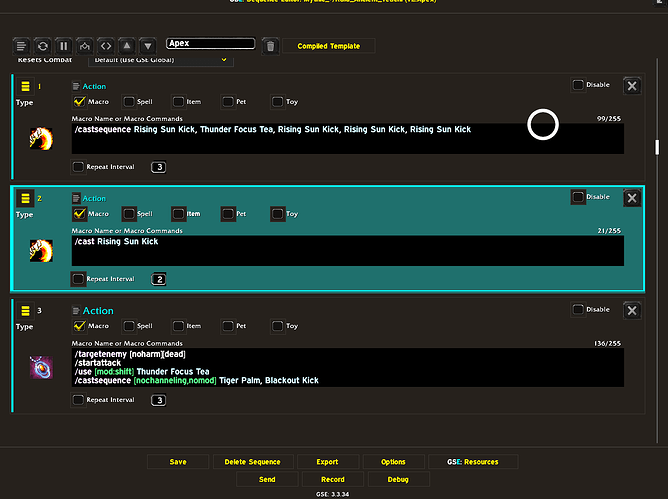Select the Toy type in block 1
668x499 pixels.
click(x=277, y=101)
